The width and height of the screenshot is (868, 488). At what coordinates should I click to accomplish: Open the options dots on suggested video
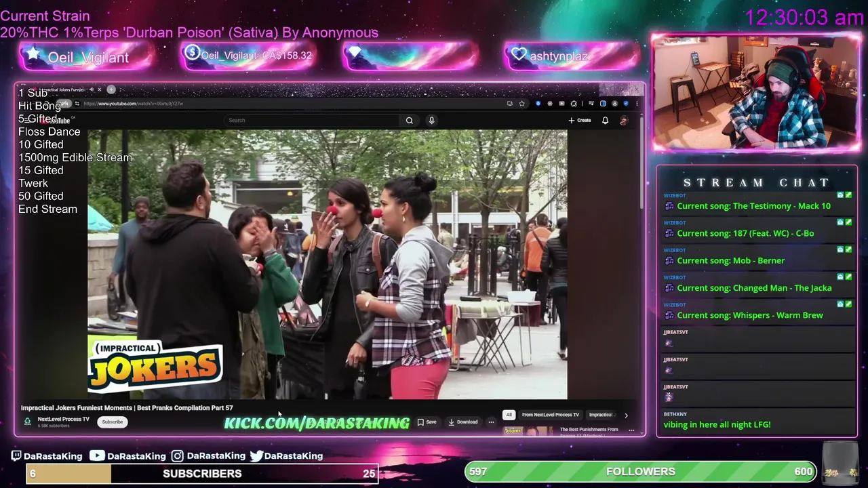click(x=631, y=430)
